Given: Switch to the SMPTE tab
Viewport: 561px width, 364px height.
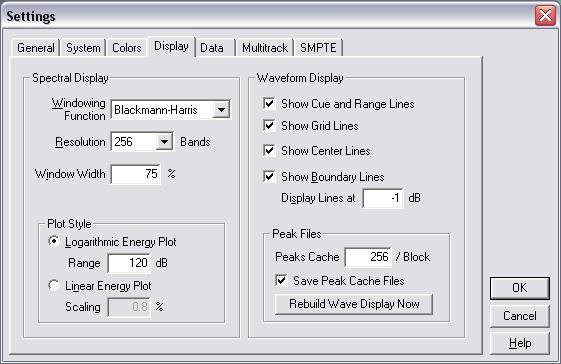Looking at the screenshot, I should [x=318, y=48].
